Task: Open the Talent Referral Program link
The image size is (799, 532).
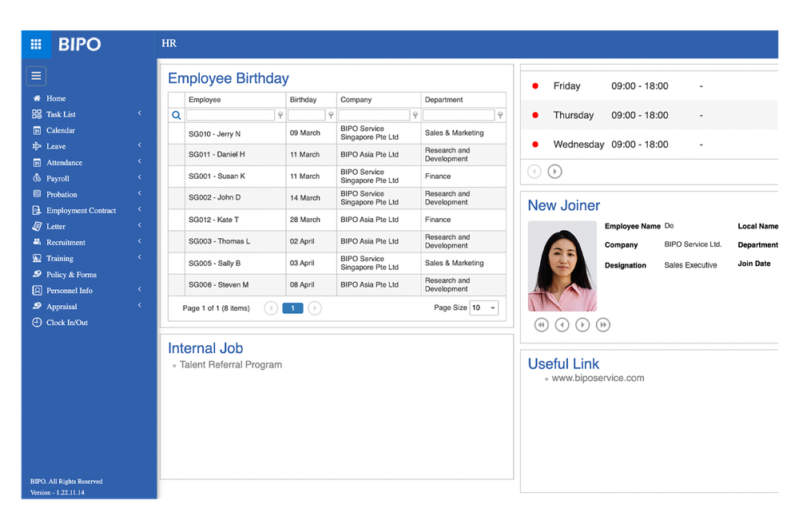Action: coord(231,365)
